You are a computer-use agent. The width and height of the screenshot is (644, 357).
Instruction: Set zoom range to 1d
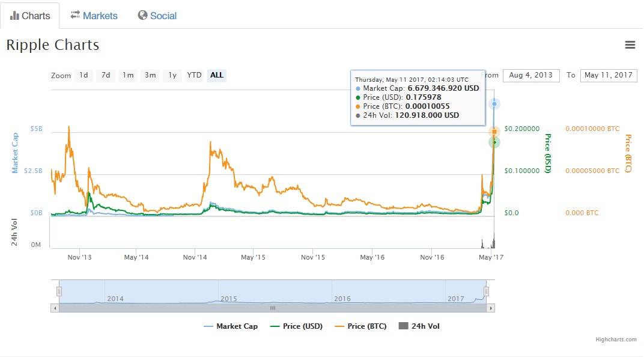click(84, 75)
